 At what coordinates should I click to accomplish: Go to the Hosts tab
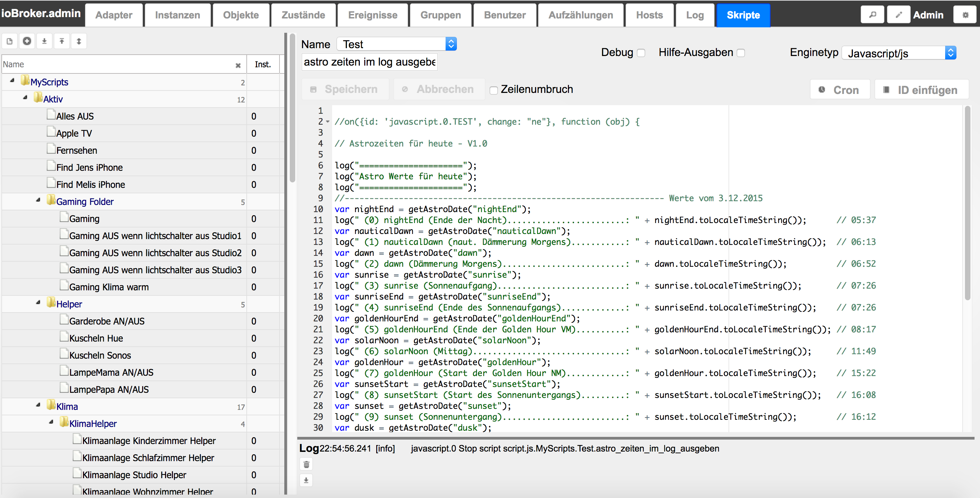pos(649,15)
